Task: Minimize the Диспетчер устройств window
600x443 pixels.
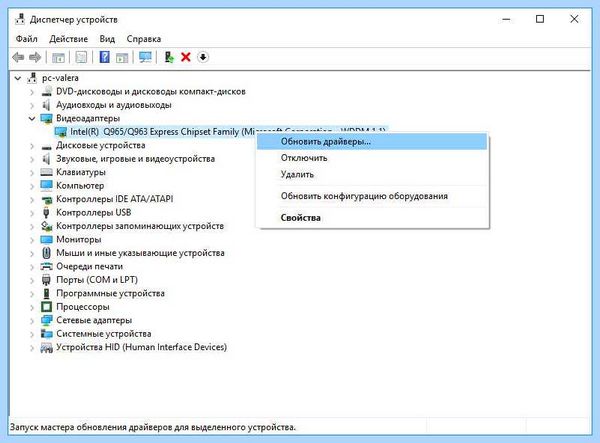Action: (x=506, y=19)
